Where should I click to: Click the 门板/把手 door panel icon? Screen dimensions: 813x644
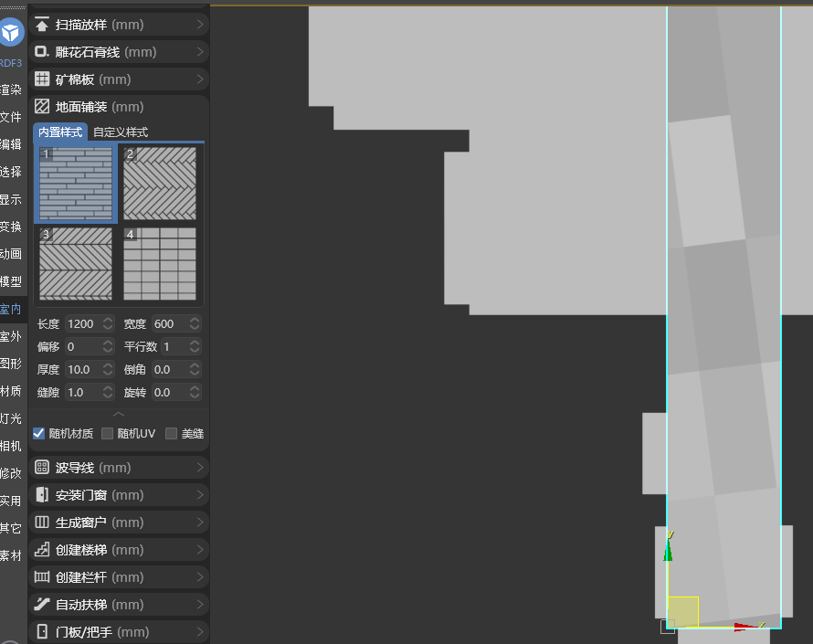point(41,632)
